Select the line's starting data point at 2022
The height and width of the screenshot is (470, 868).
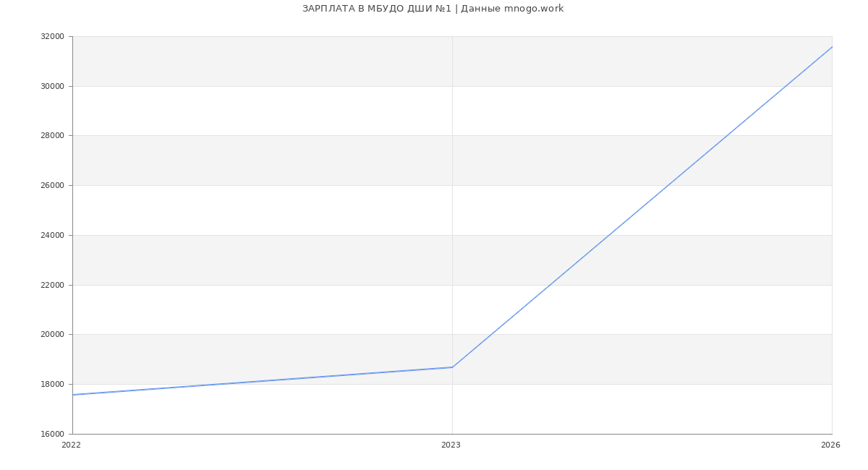(73, 395)
